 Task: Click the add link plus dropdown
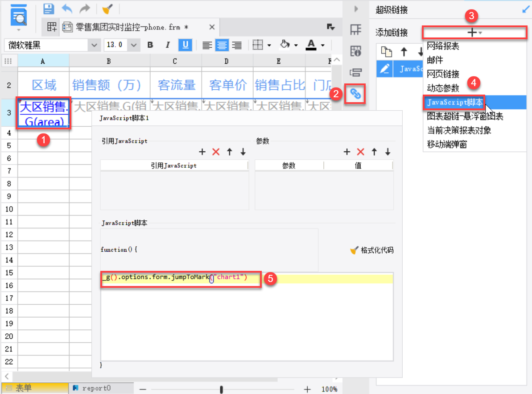(x=474, y=33)
